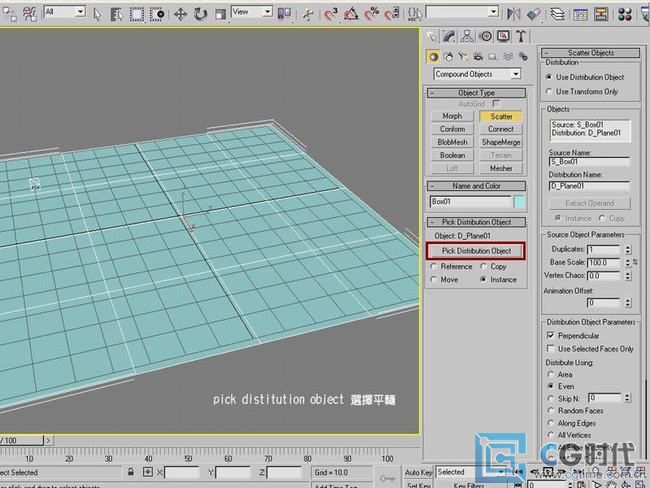Screen dimensions: 650x488
Task: Click Pick Distribution Object button
Action: click(476, 251)
